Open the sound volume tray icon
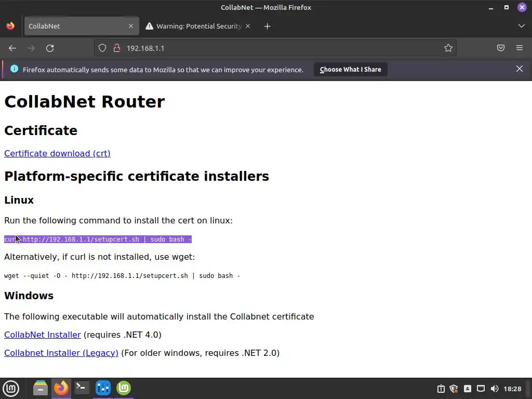The image size is (532, 399). 495,389
